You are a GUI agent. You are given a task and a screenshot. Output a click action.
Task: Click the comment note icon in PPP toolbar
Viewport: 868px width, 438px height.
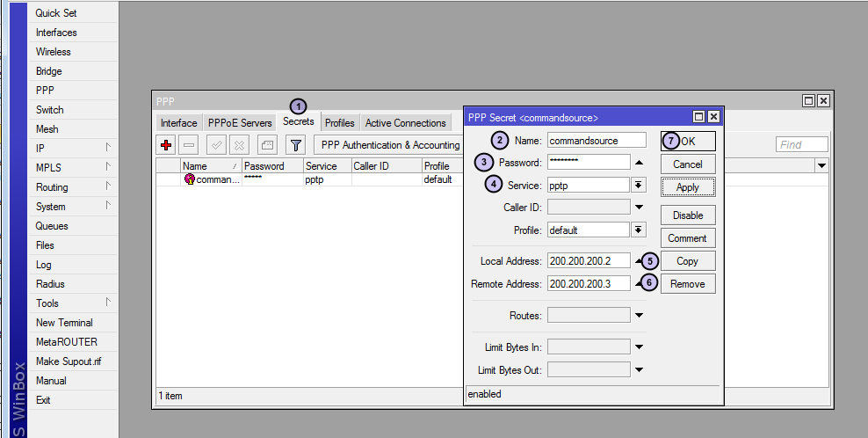pyautogui.click(x=268, y=145)
